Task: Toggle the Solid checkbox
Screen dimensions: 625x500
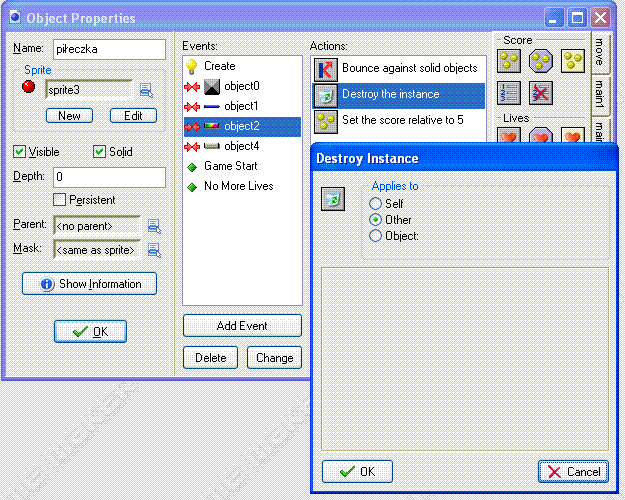Action: coord(100,152)
